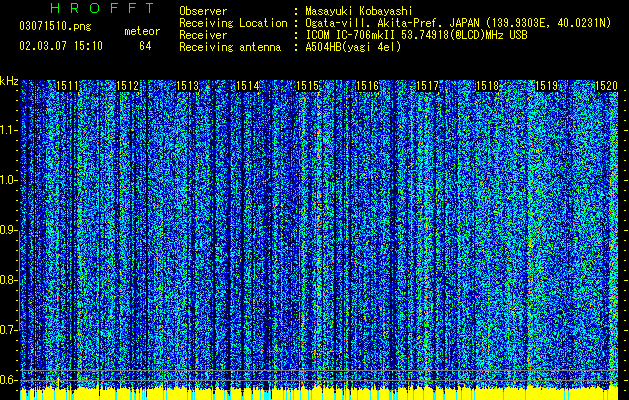
Task: Click the Receiving Location label
Action: click(x=233, y=23)
